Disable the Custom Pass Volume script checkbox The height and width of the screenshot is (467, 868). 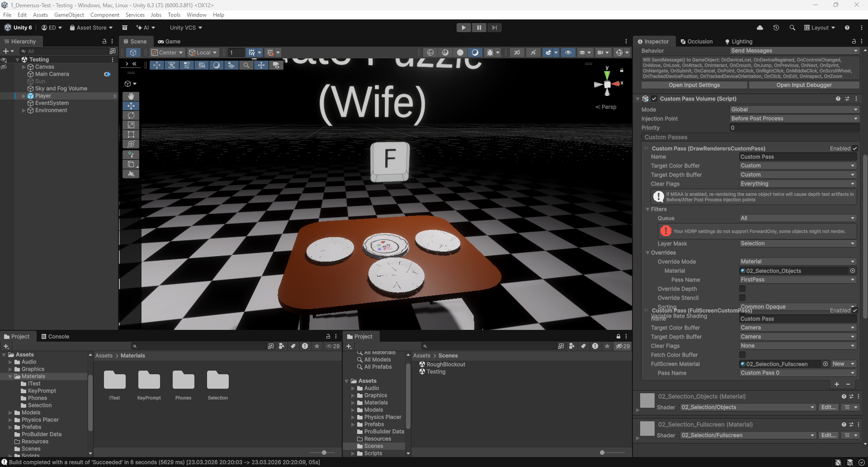[x=654, y=99]
